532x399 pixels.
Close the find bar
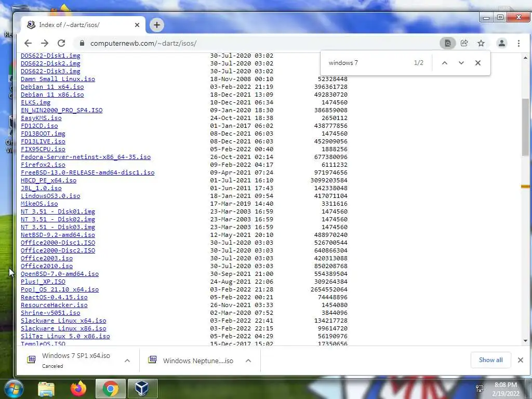coord(478,63)
